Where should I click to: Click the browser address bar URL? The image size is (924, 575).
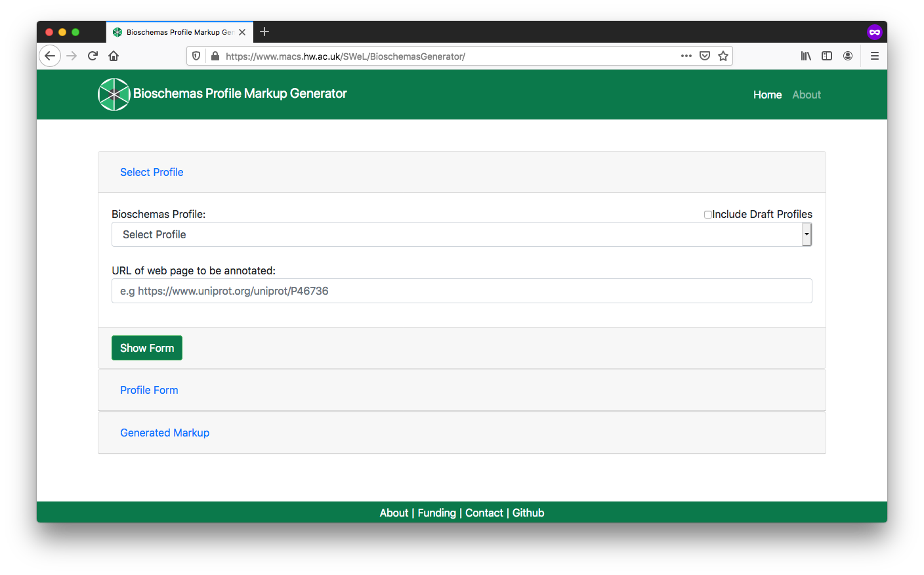click(345, 56)
